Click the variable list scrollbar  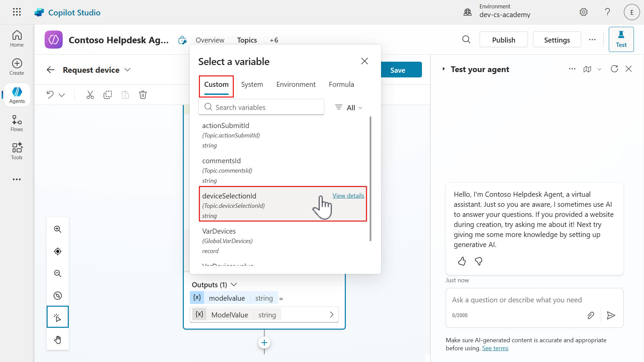[370, 179]
